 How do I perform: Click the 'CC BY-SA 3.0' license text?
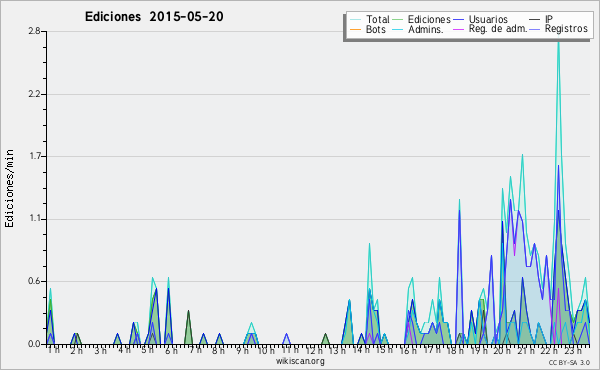(x=569, y=362)
